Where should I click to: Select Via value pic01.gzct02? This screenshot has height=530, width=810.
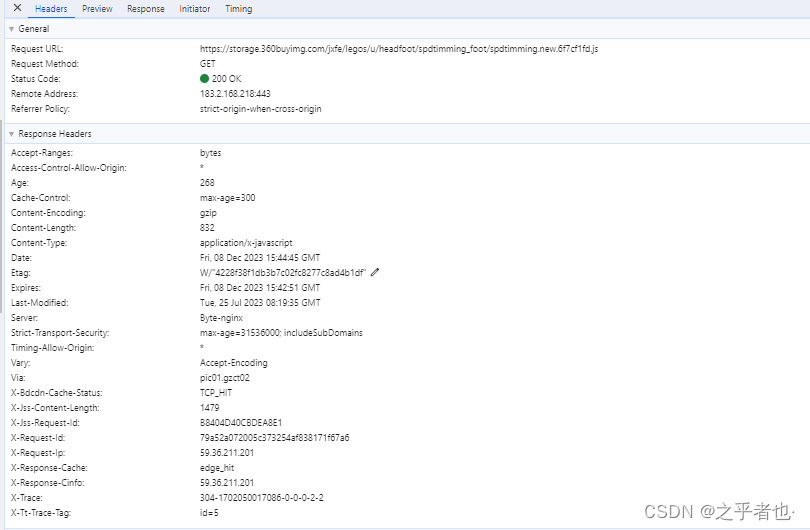tap(225, 378)
